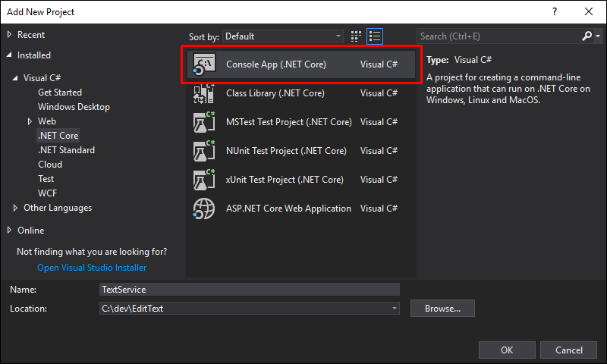607x364 pixels.
Task: Select "Console App (.NET Core)" text
Action: tap(276, 64)
